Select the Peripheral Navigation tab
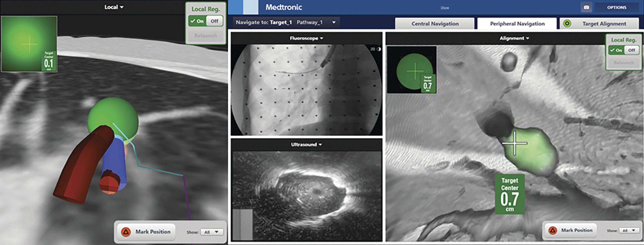This screenshot has height=245, width=644. 517,24
